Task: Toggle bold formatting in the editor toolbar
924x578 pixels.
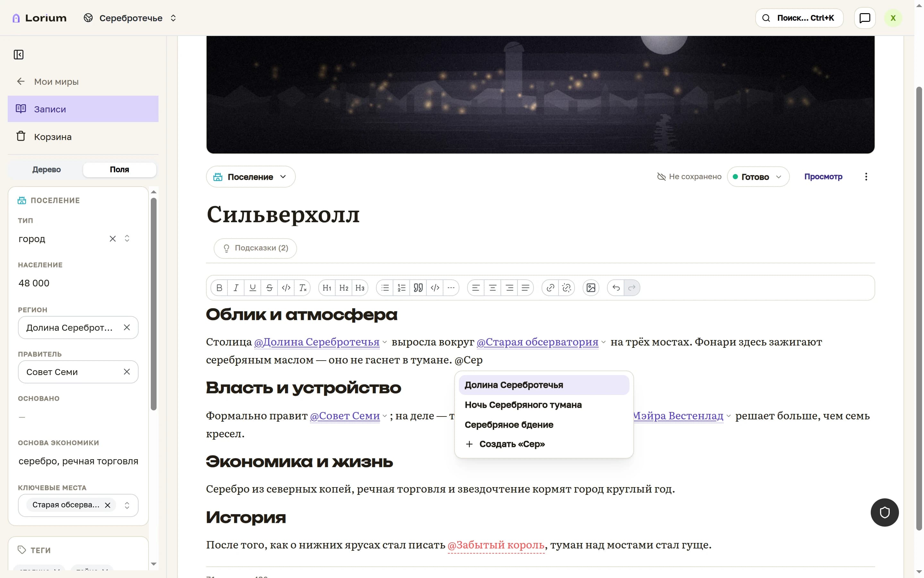Action: pos(219,288)
